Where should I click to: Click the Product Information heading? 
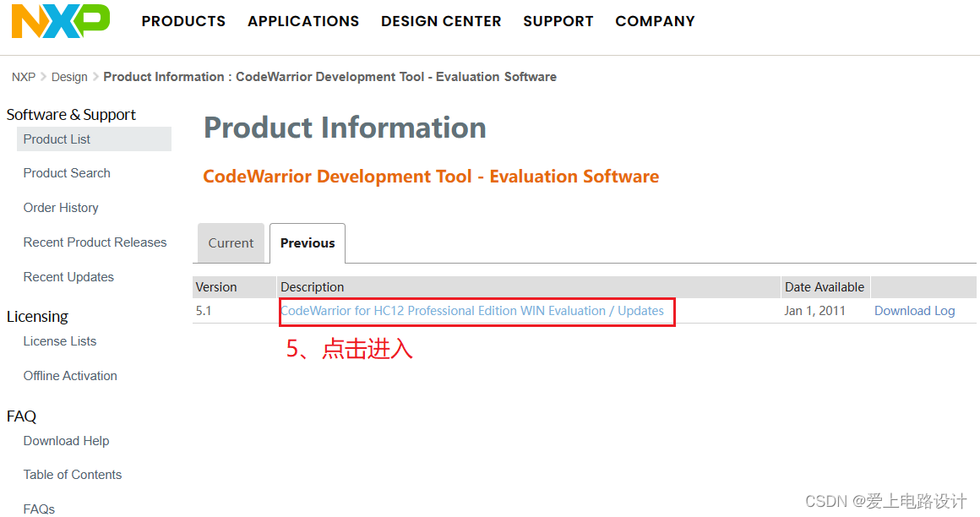click(x=345, y=128)
